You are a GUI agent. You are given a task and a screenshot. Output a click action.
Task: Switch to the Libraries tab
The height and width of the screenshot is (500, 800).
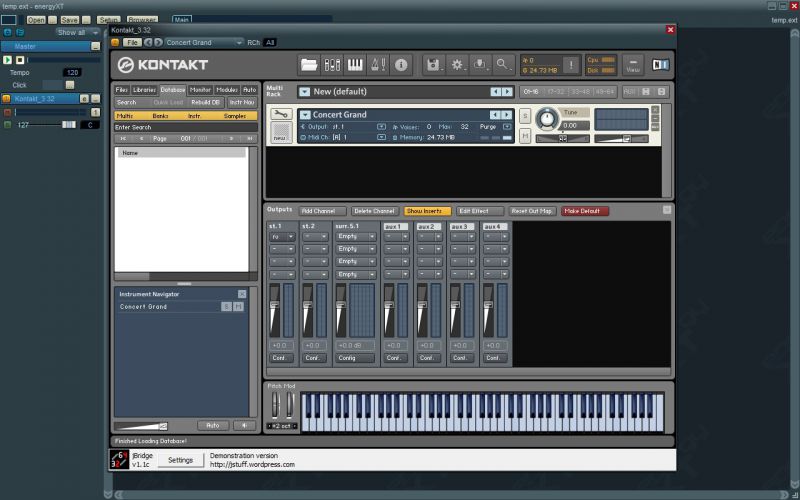click(x=144, y=90)
